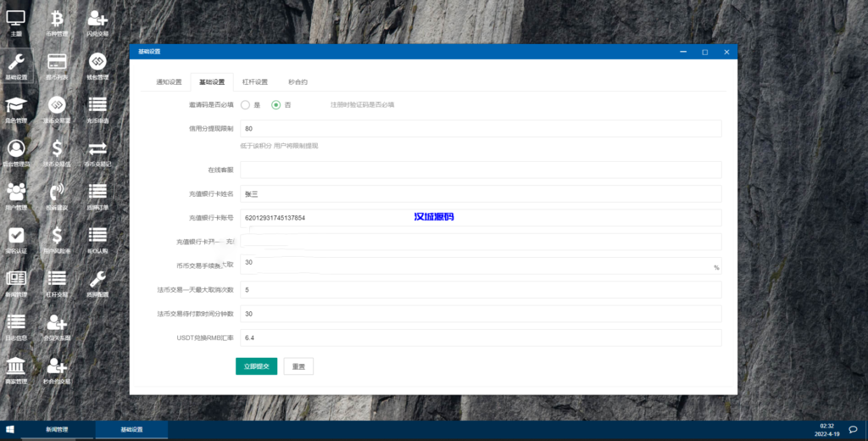Open 闪兑交易 from the desktop
The height and width of the screenshot is (441, 868).
(x=97, y=19)
